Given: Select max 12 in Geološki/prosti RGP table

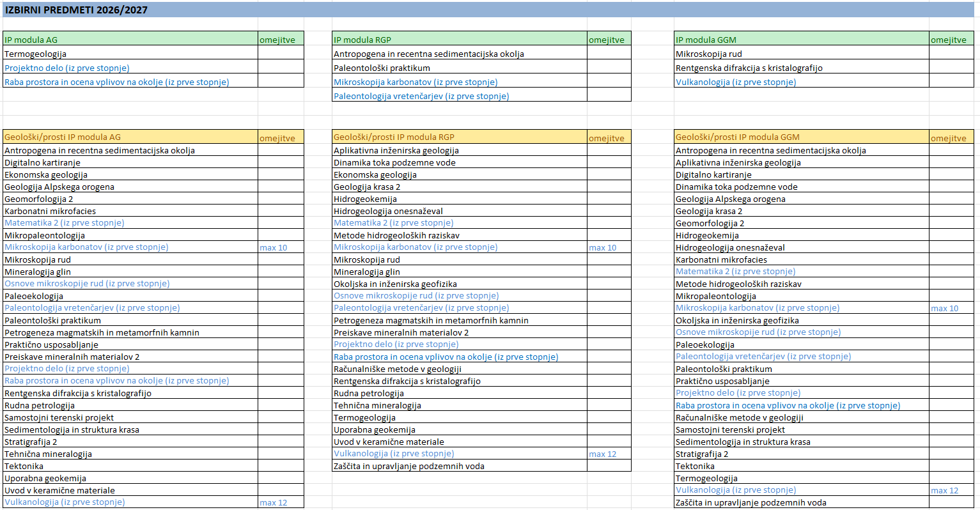Looking at the screenshot, I should pyautogui.click(x=603, y=454).
